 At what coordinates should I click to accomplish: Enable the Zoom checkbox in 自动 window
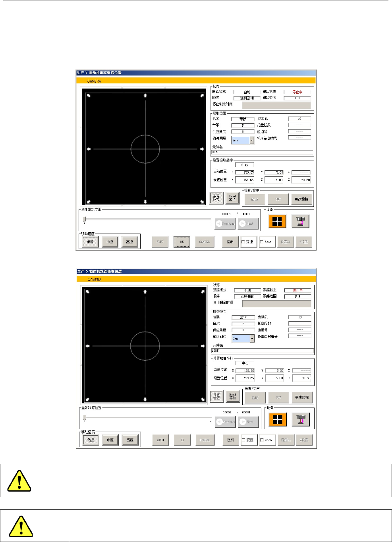[261, 242]
